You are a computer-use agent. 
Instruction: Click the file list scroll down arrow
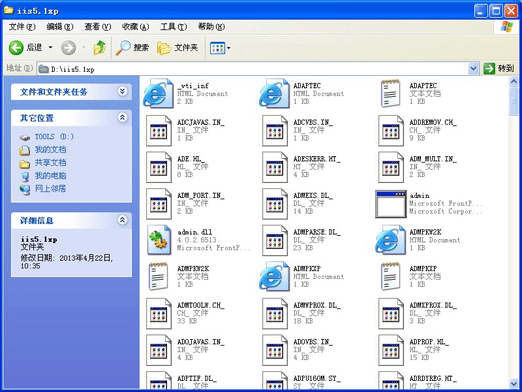[x=514, y=384]
